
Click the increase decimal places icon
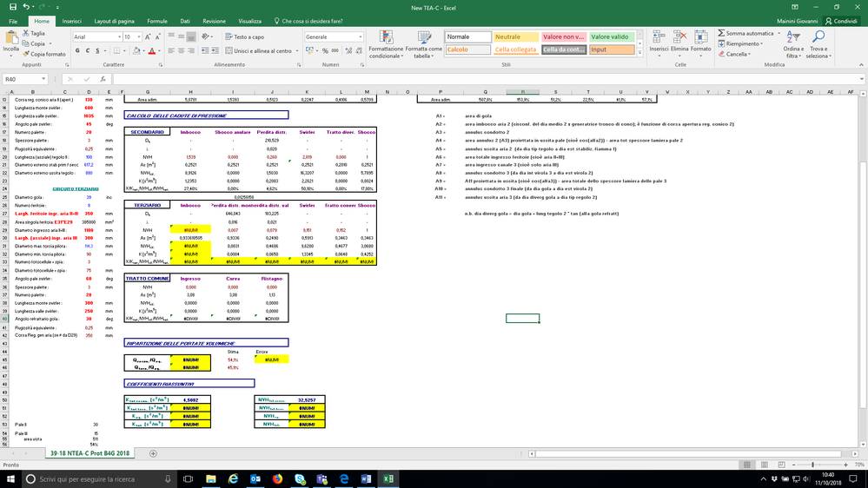tap(348, 51)
